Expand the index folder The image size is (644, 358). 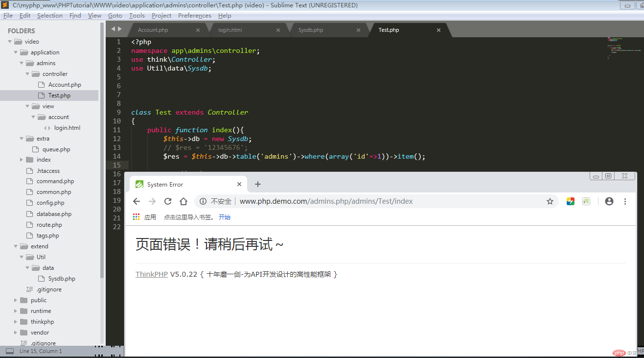(22, 160)
